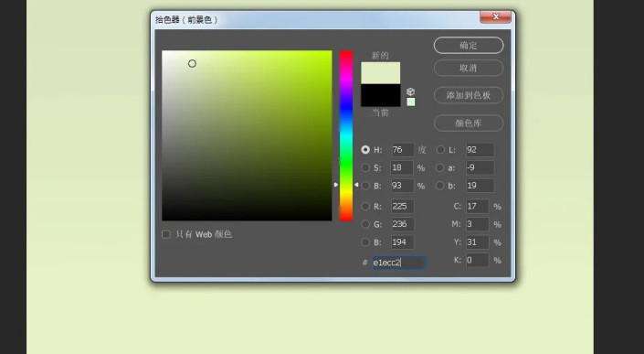Click the R field showing 225

click(403, 206)
